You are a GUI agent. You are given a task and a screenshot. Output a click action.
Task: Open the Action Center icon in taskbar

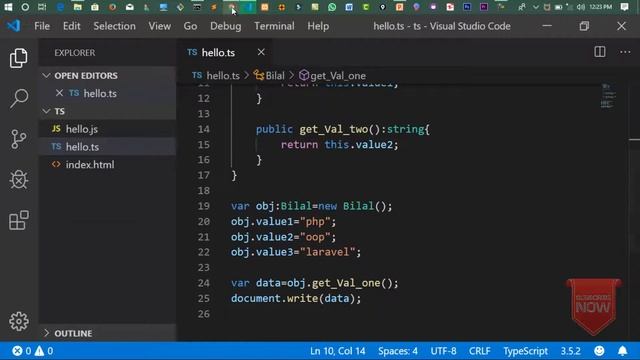(x=624, y=7)
